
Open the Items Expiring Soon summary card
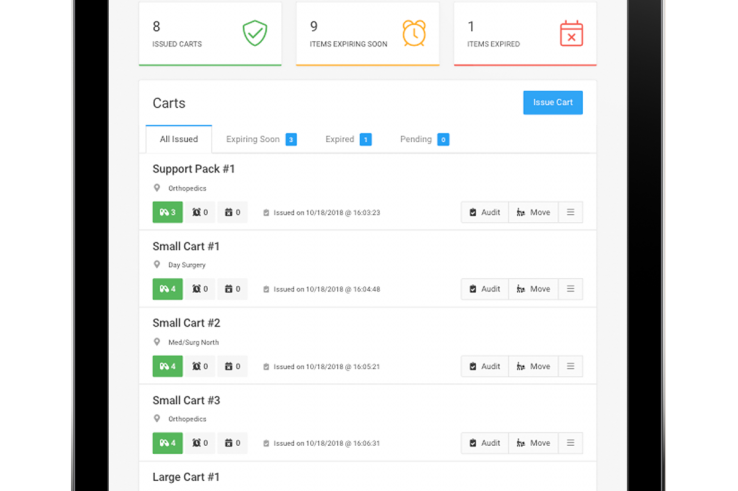(368, 34)
